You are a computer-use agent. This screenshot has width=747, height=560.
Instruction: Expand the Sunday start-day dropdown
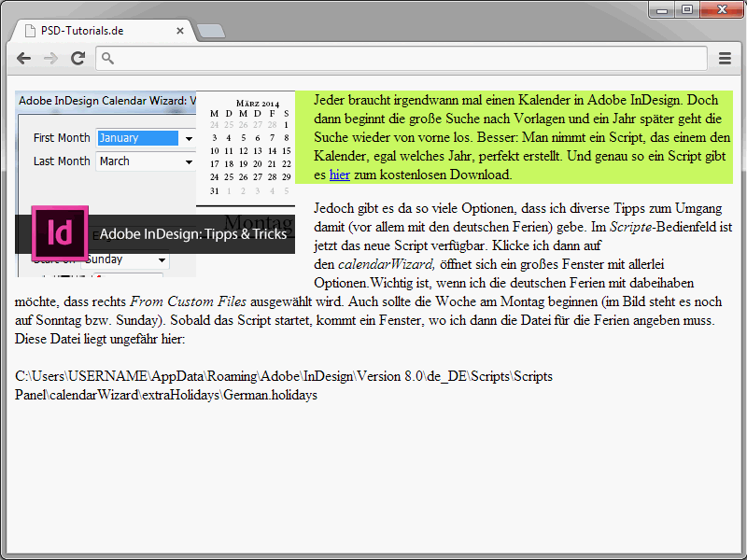[x=126, y=259]
